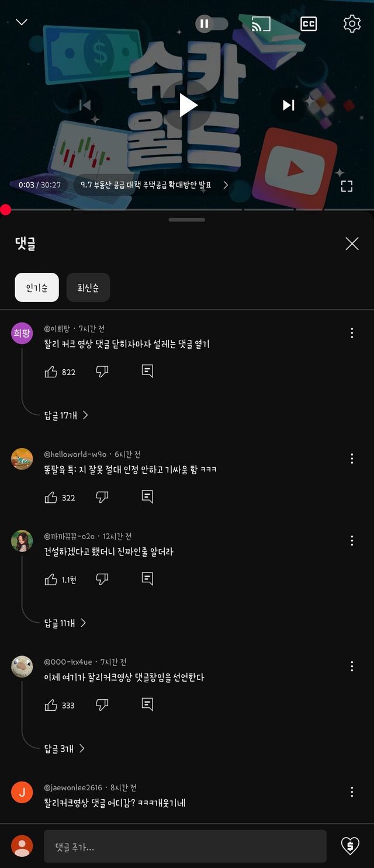Reply to @이희팡's comment using the reply icon
This screenshot has height=868, width=374.
(x=146, y=371)
